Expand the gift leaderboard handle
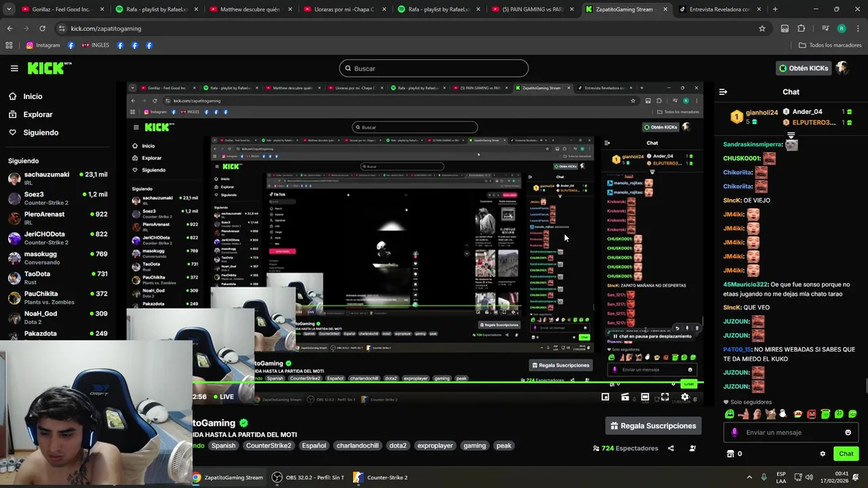The width and height of the screenshot is (868, 488). click(x=791, y=135)
